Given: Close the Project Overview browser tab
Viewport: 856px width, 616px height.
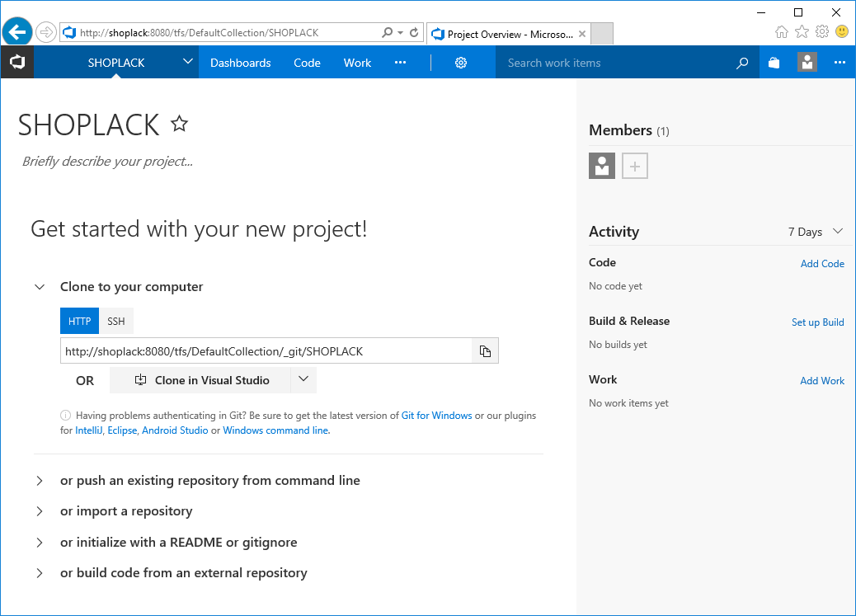Looking at the screenshot, I should pos(582,34).
